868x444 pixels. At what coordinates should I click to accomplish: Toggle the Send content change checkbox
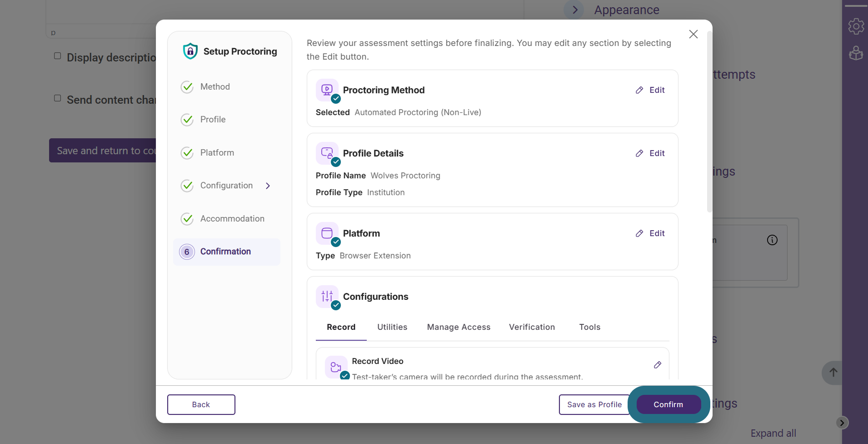58,98
